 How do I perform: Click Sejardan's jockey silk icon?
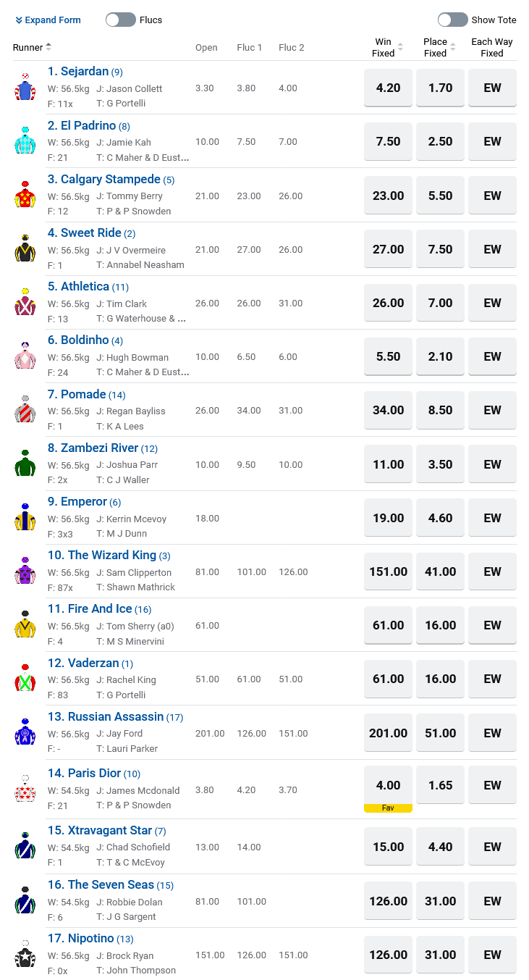click(x=25, y=87)
